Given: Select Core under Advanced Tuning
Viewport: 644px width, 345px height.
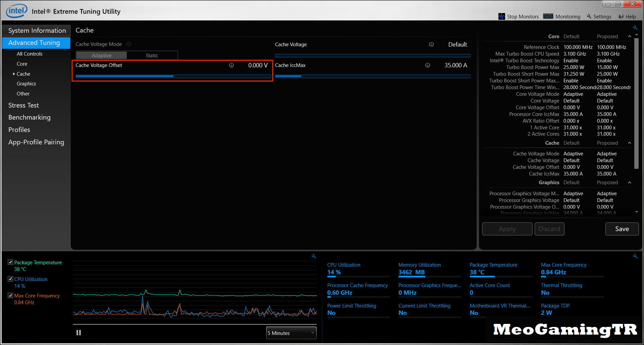Looking at the screenshot, I should coord(22,64).
